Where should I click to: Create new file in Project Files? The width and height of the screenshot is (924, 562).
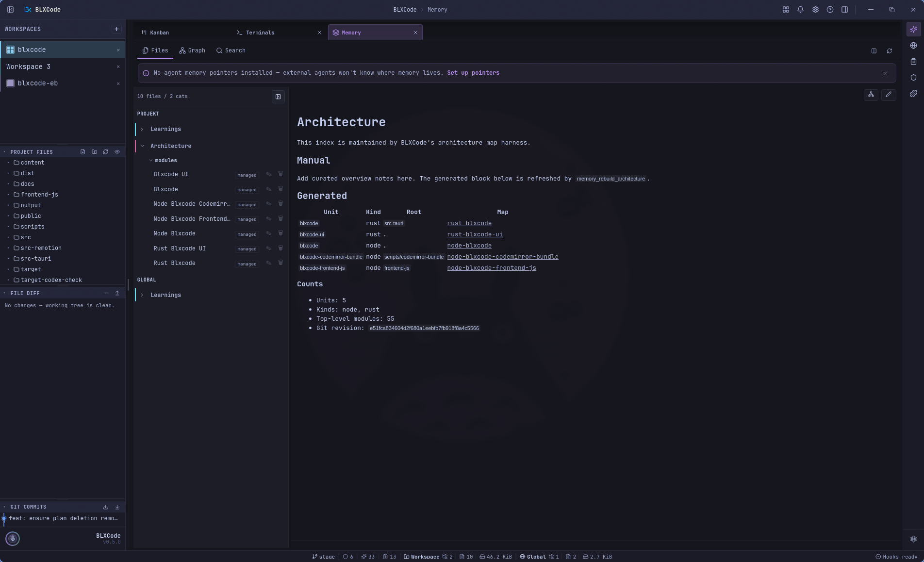click(x=83, y=152)
